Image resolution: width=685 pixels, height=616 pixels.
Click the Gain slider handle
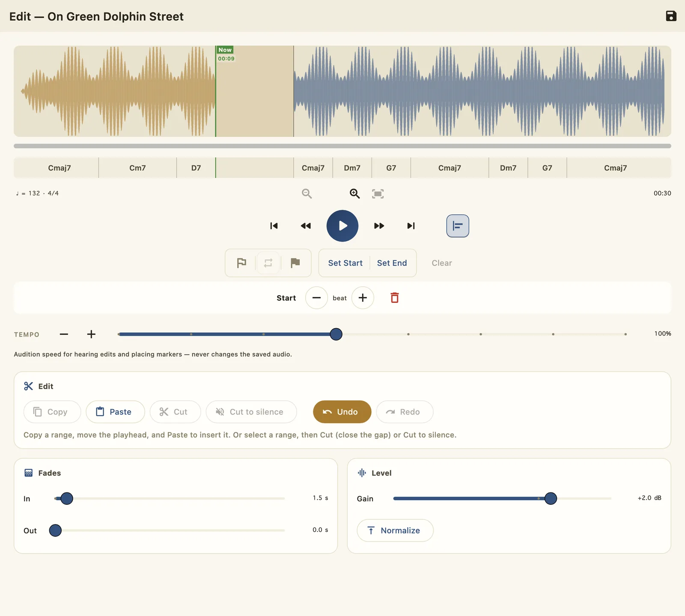[x=551, y=498]
